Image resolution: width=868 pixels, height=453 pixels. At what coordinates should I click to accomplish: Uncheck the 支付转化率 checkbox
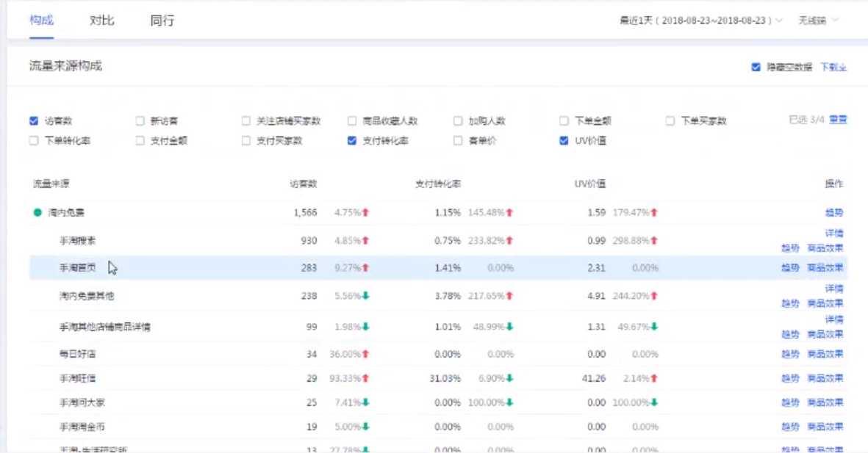[352, 140]
